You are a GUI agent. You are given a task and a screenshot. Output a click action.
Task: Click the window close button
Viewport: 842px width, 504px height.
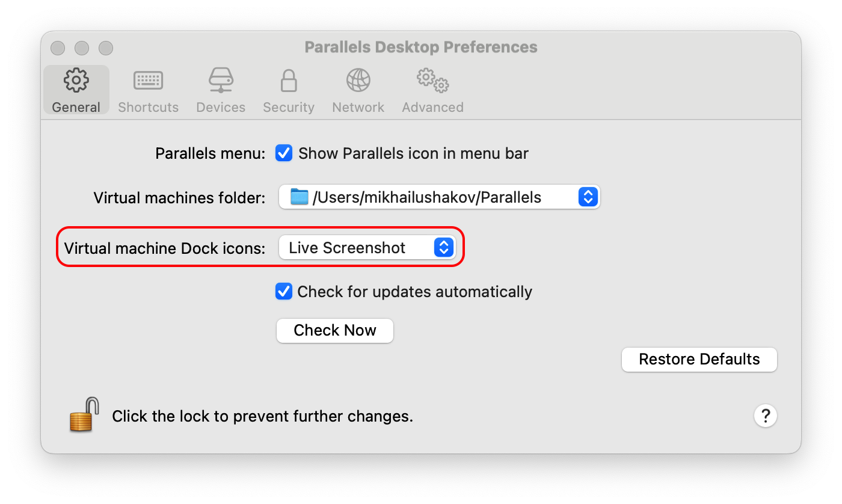pyautogui.click(x=58, y=48)
